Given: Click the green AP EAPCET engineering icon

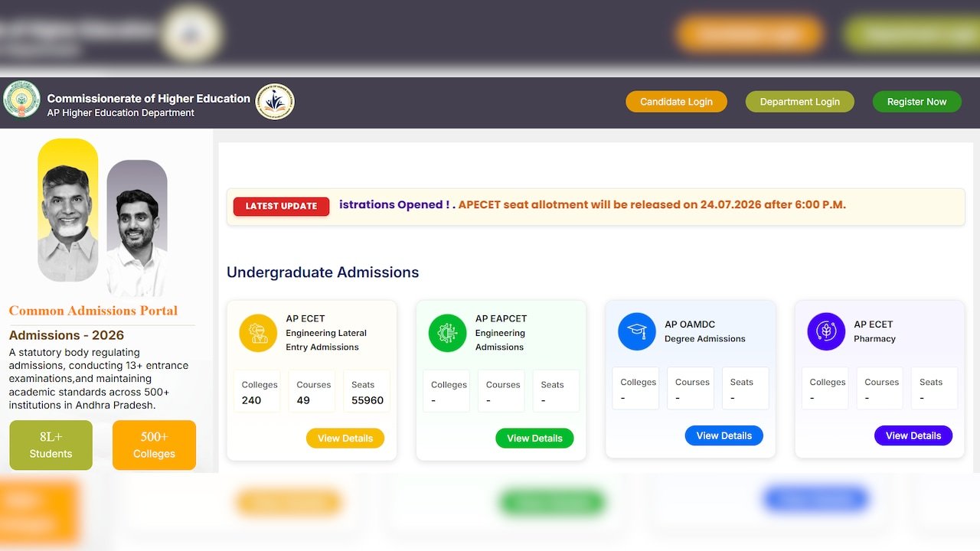Looking at the screenshot, I should point(447,333).
